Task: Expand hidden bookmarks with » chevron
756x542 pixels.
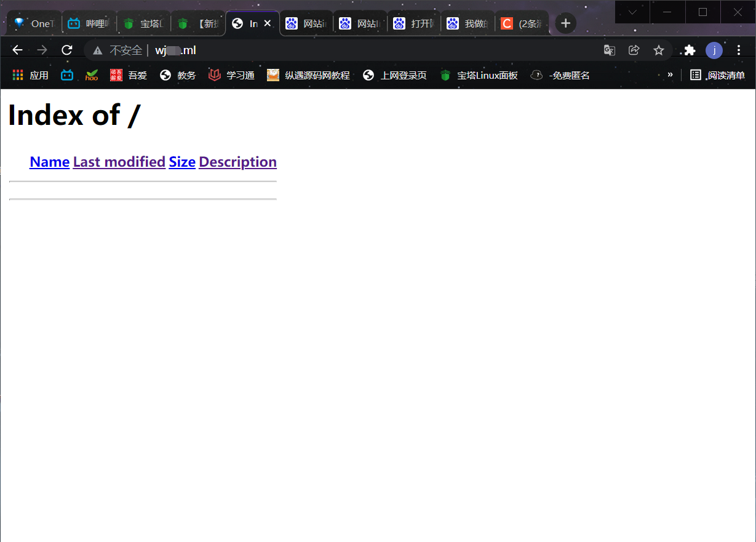Action: 670,75
